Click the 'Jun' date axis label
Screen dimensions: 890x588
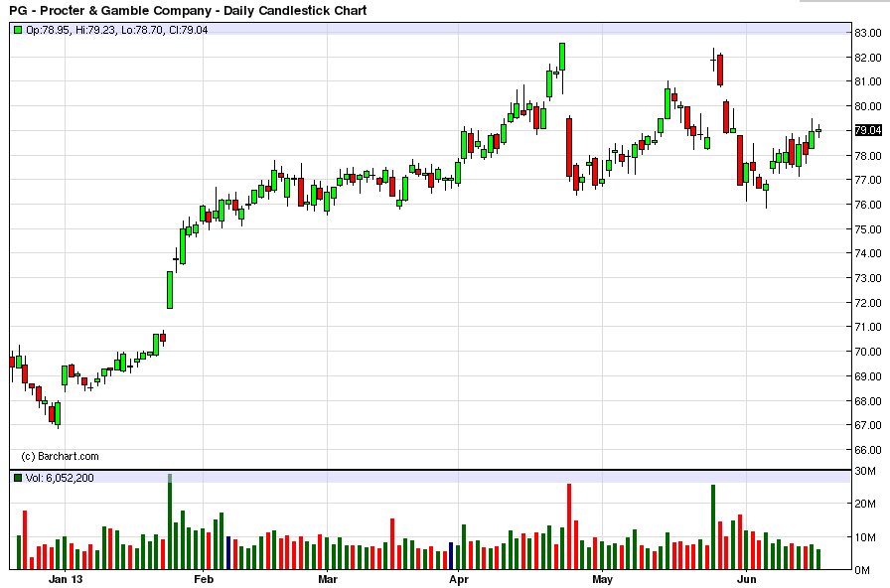pos(746,579)
